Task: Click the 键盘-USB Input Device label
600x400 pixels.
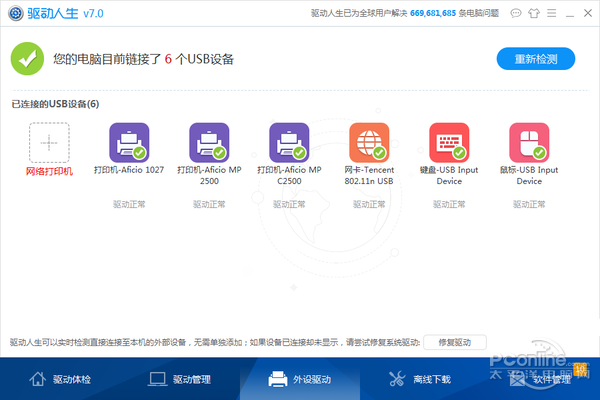Action: coord(449,175)
